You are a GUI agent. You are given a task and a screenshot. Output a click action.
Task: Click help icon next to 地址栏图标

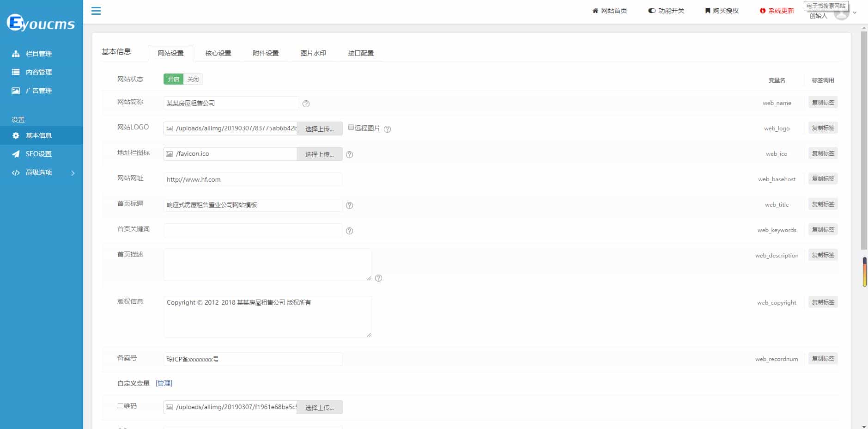pyautogui.click(x=349, y=154)
